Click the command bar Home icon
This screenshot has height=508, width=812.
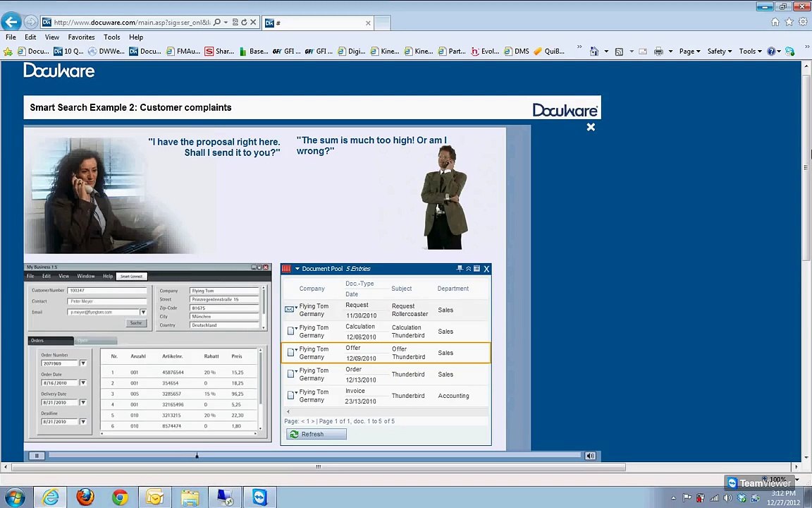click(594, 52)
